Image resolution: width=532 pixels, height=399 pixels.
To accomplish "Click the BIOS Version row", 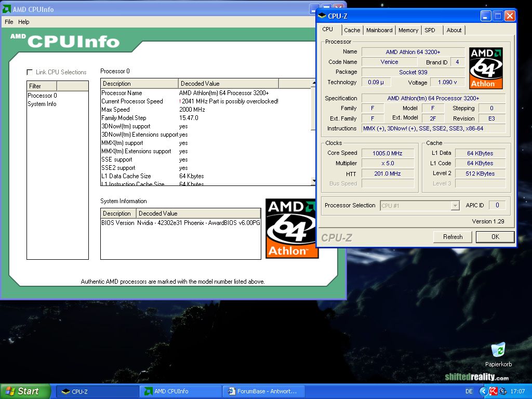I will click(180, 223).
